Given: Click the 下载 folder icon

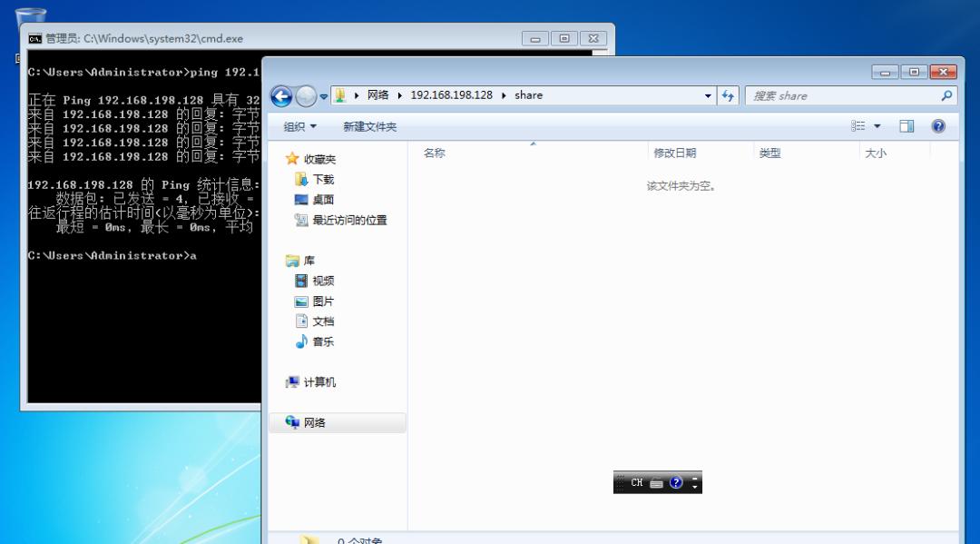Looking at the screenshot, I should [301, 180].
